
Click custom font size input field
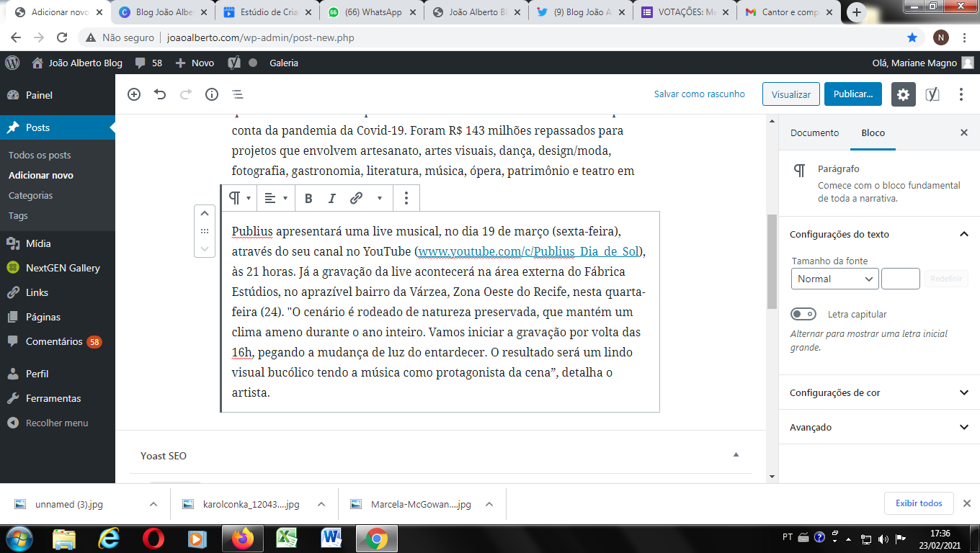pos(901,279)
